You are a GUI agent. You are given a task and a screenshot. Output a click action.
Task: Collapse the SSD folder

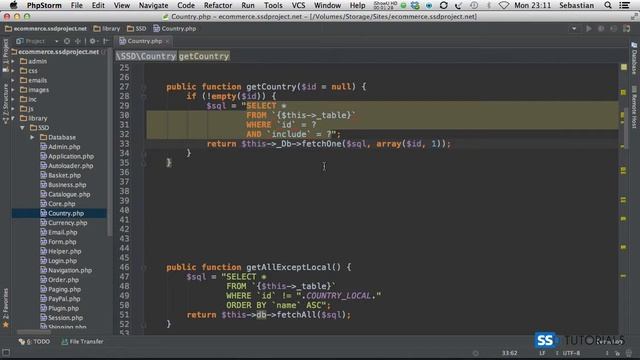[23, 128]
